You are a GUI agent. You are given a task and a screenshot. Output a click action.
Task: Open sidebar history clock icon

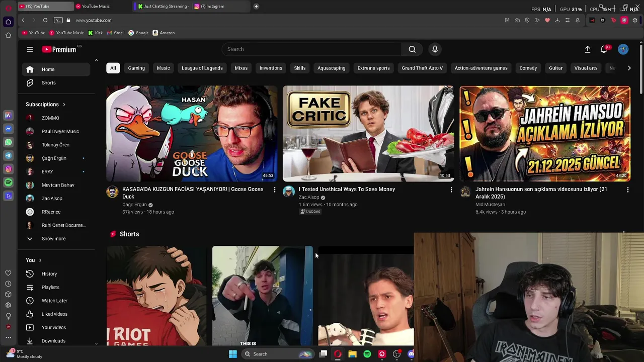pos(8,284)
